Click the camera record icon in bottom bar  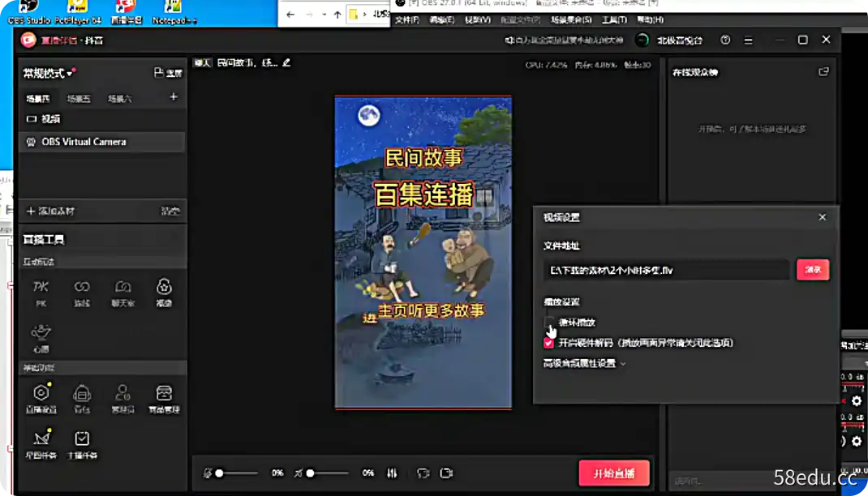pos(446,472)
